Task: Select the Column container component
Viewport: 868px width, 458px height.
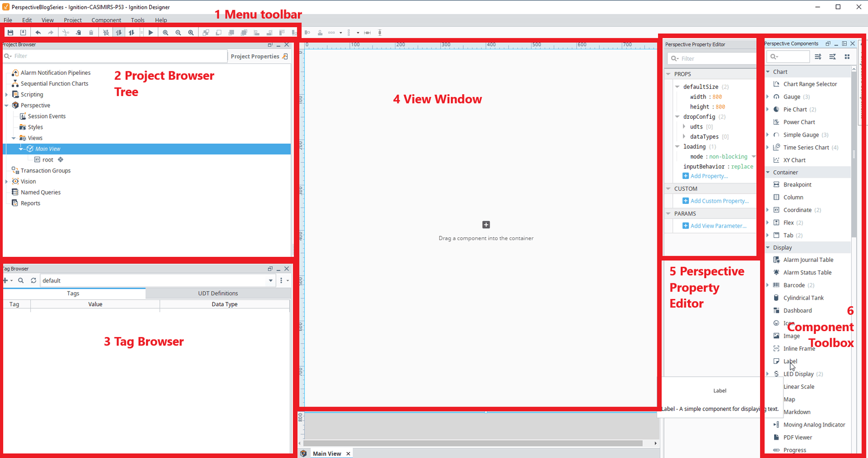Action: [x=793, y=197]
